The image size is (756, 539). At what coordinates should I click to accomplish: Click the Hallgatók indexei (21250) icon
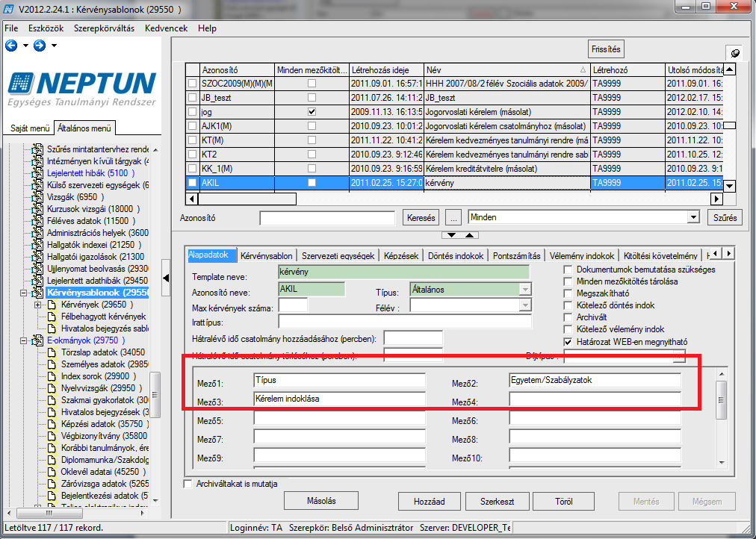tap(37, 245)
